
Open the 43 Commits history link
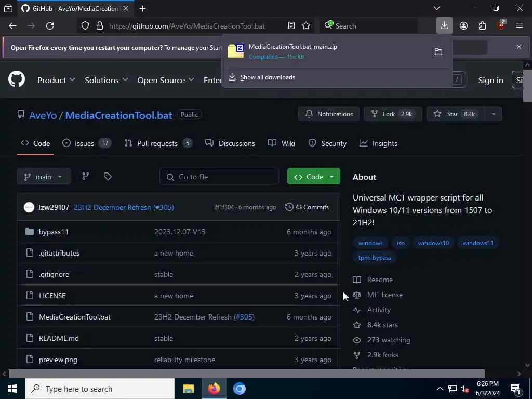pyautogui.click(x=307, y=207)
